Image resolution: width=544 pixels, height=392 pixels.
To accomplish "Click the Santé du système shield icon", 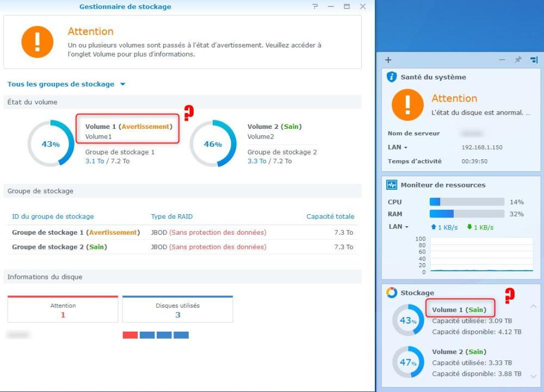I will [x=392, y=77].
